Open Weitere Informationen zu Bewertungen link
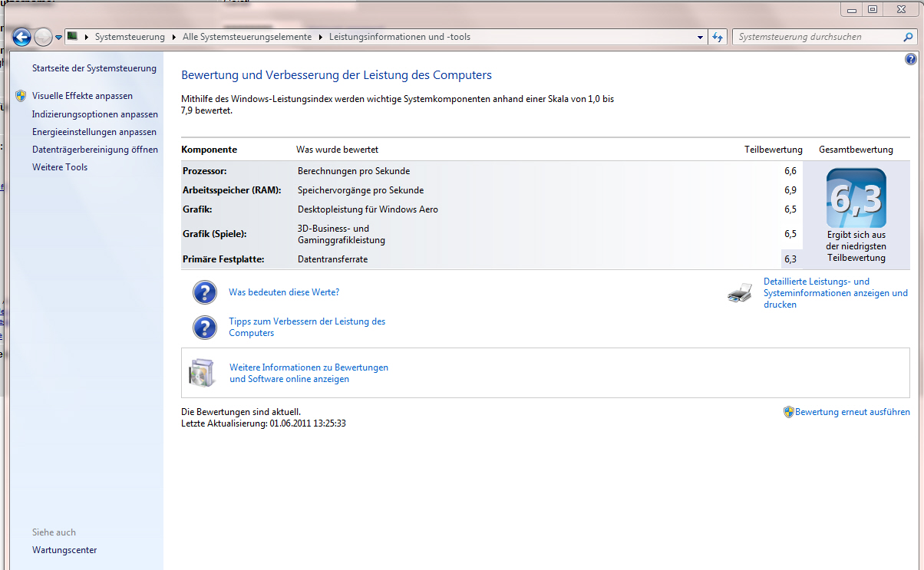Viewport: 924px width, 570px height. [x=309, y=374]
